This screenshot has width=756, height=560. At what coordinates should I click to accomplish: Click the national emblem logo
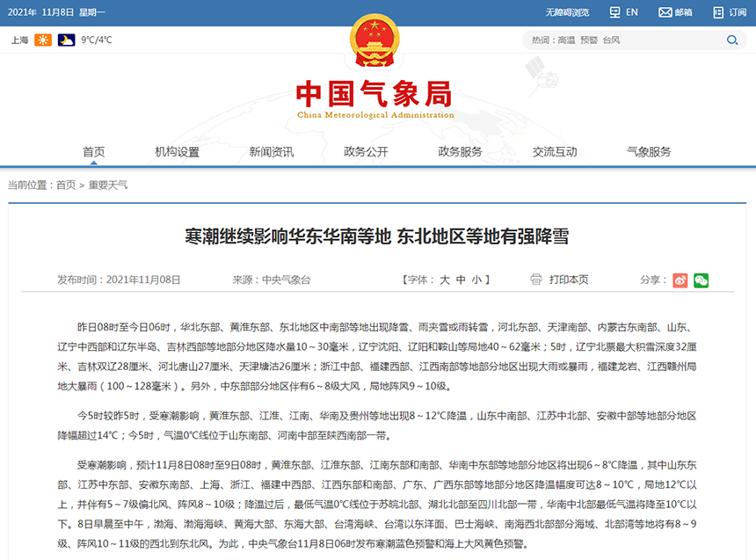click(374, 40)
